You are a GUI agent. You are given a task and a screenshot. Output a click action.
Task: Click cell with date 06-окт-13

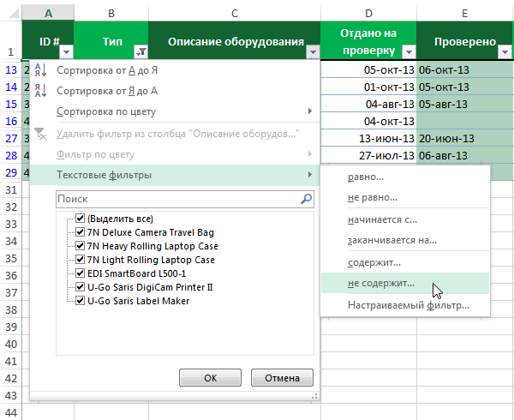pyautogui.click(x=465, y=69)
